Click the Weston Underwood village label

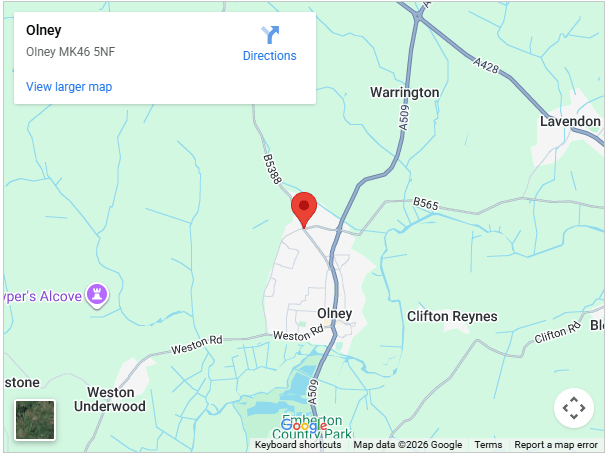tap(110, 399)
